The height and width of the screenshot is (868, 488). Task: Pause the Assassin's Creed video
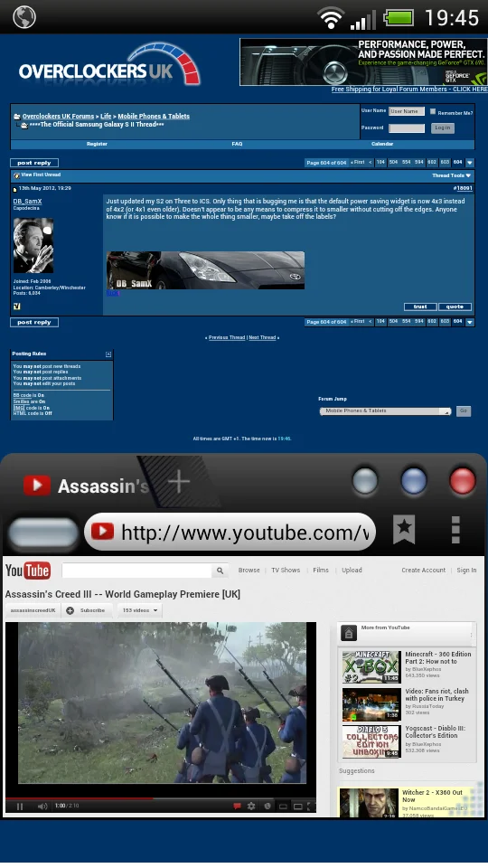click(x=20, y=807)
